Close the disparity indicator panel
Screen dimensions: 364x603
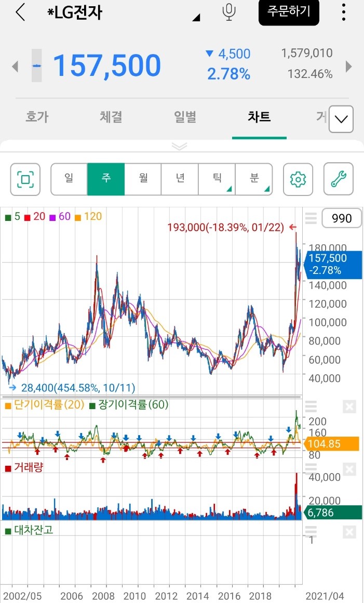tap(349, 406)
